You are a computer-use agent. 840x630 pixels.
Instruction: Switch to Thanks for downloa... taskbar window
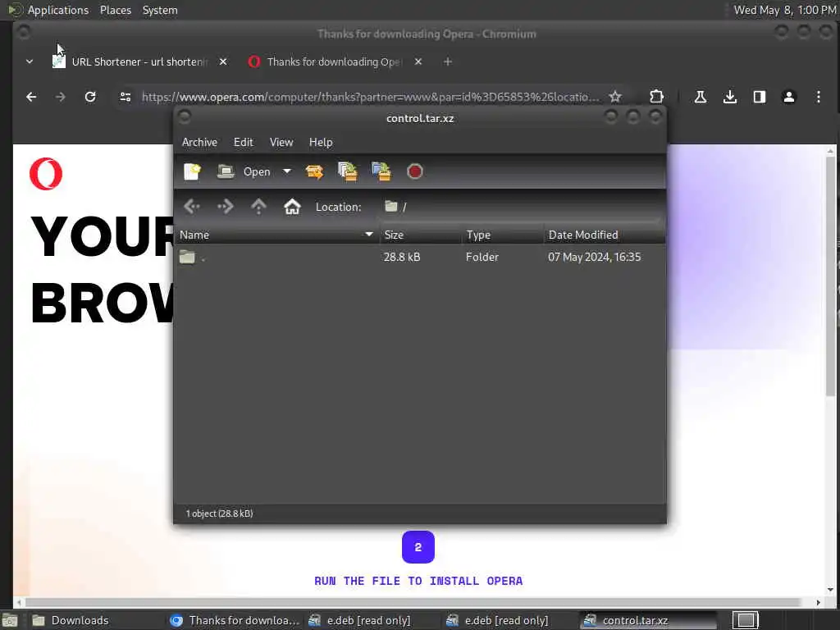pyautogui.click(x=234, y=620)
